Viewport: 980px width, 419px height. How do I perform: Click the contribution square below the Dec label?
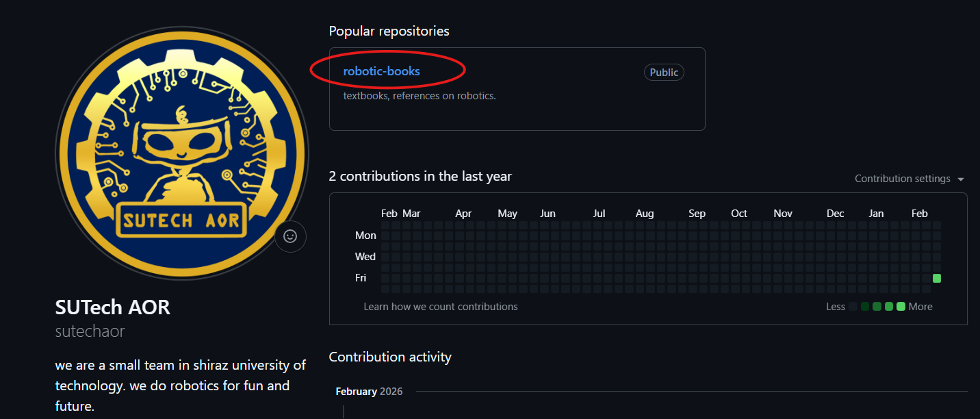tap(835, 256)
